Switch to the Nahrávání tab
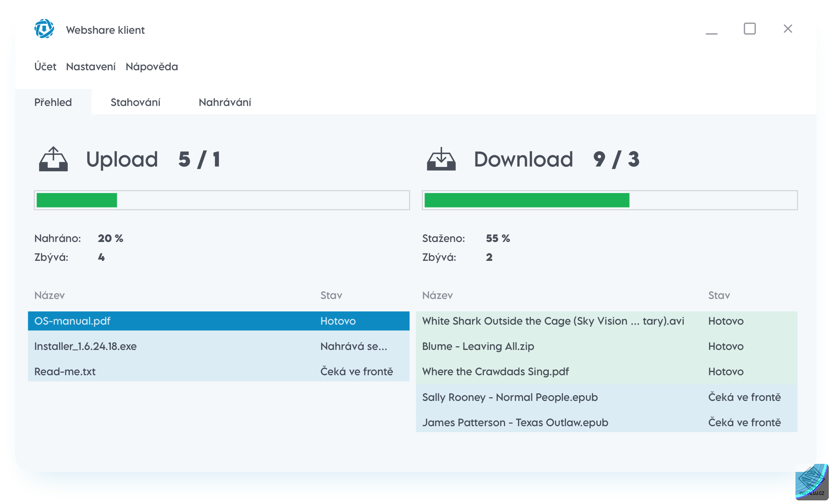 click(225, 102)
